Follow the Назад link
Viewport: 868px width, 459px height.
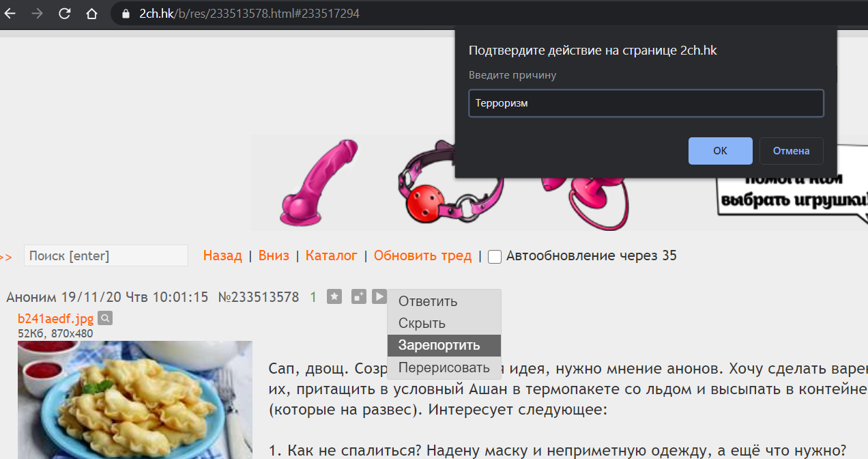pyautogui.click(x=222, y=255)
